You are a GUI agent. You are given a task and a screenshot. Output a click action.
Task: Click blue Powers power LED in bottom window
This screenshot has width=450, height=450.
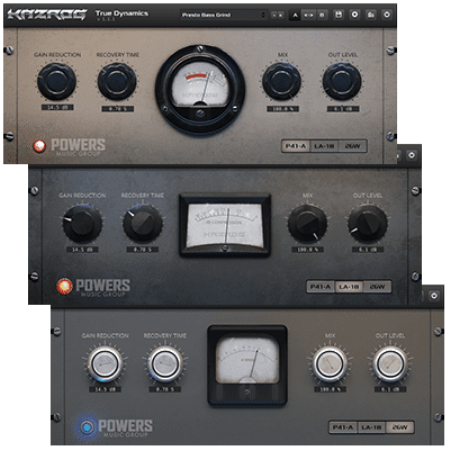click(x=87, y=427)
